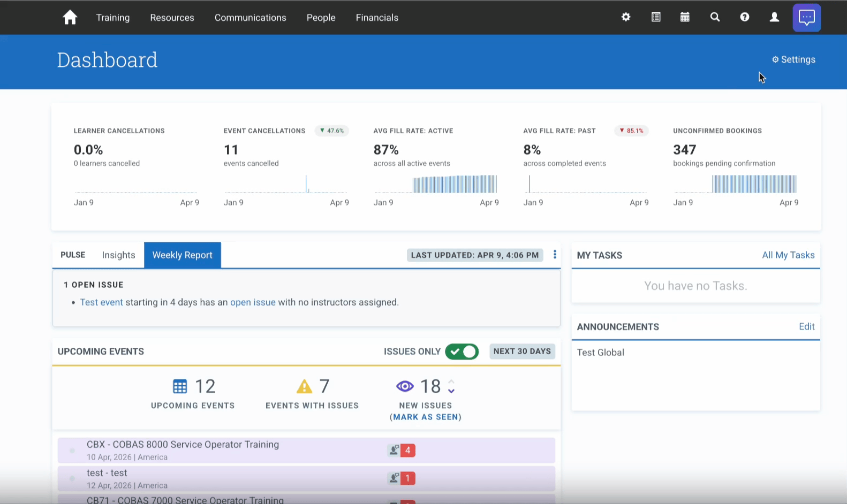
Task: Open the user profile icon
Action: pyautogui.click(x=774, y=17)
